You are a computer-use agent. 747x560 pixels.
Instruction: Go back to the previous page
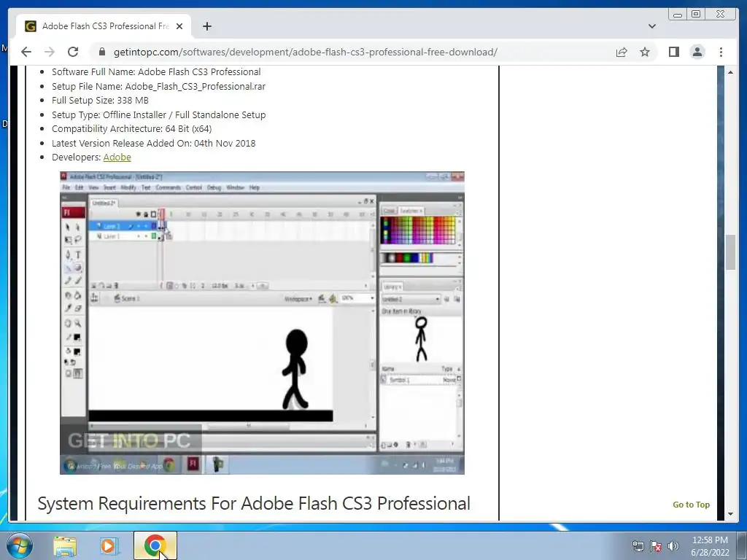pos(26,52)
